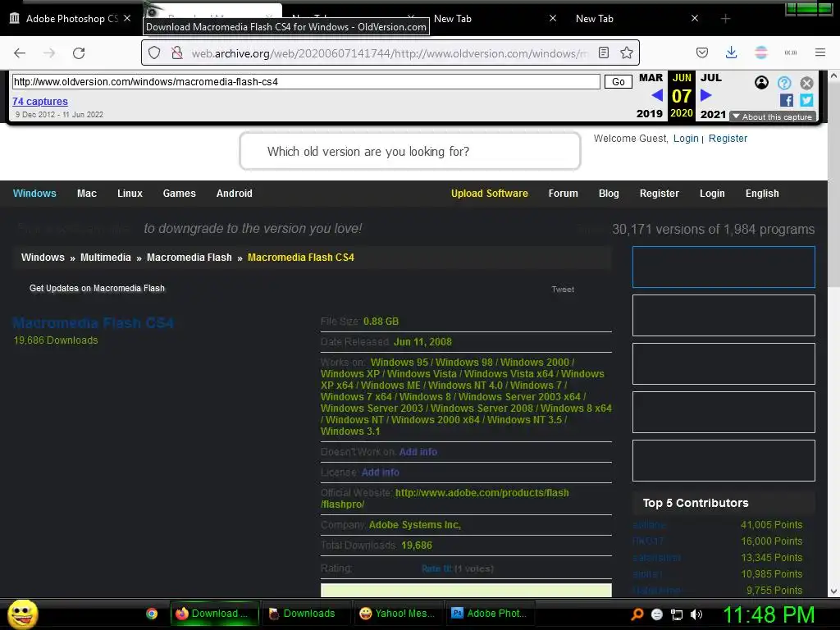
Task: Open the Android navigation item
Action: point(234,194)
